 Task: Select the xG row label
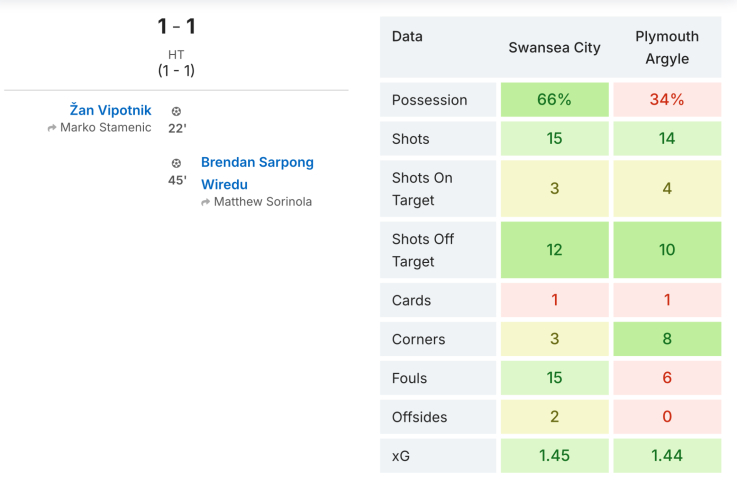[x=401, y=456]
